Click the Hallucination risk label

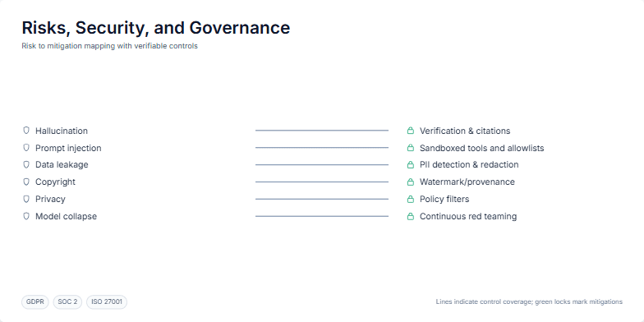62,131
